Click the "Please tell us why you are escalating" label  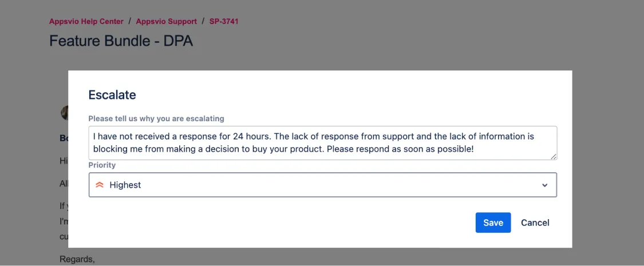pyautogui.click(x=156, y=118)
